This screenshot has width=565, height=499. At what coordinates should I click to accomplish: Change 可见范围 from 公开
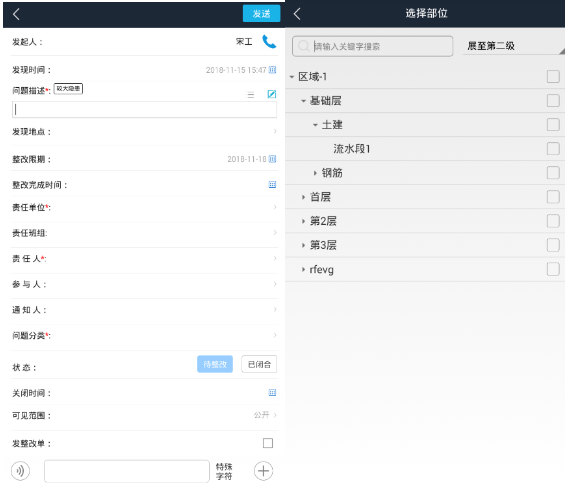265,415
